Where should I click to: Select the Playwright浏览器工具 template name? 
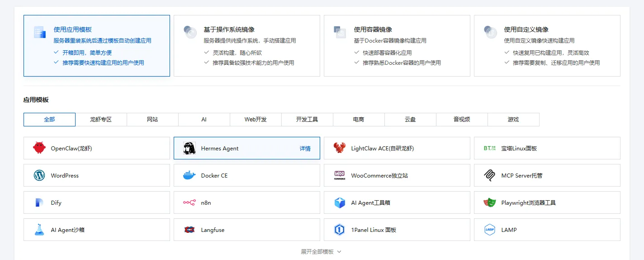pos(529,202)
